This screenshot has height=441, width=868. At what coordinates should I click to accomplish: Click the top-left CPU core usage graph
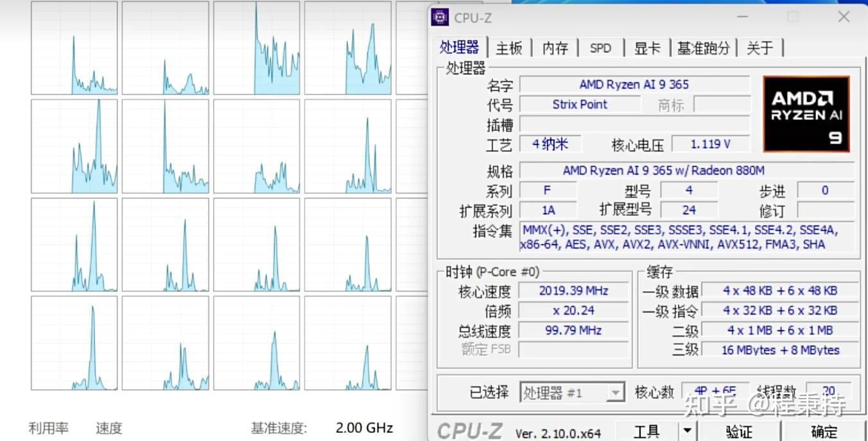pos(74,48)
